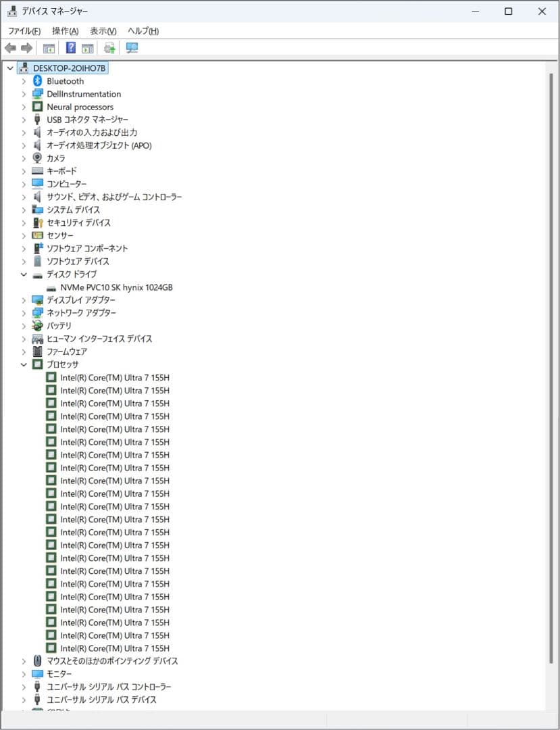Click the Properties toolbar icon

pos(88,47)
